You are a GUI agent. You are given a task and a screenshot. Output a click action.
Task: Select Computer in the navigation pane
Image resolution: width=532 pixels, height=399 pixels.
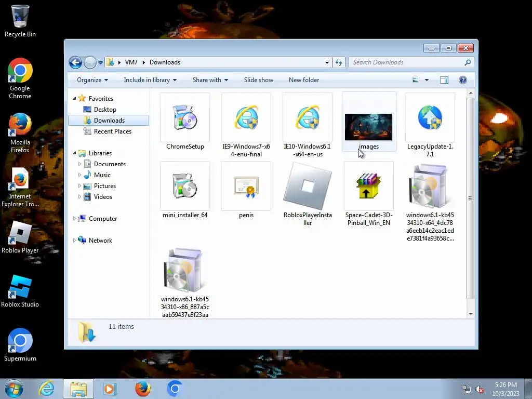(103, 219)
